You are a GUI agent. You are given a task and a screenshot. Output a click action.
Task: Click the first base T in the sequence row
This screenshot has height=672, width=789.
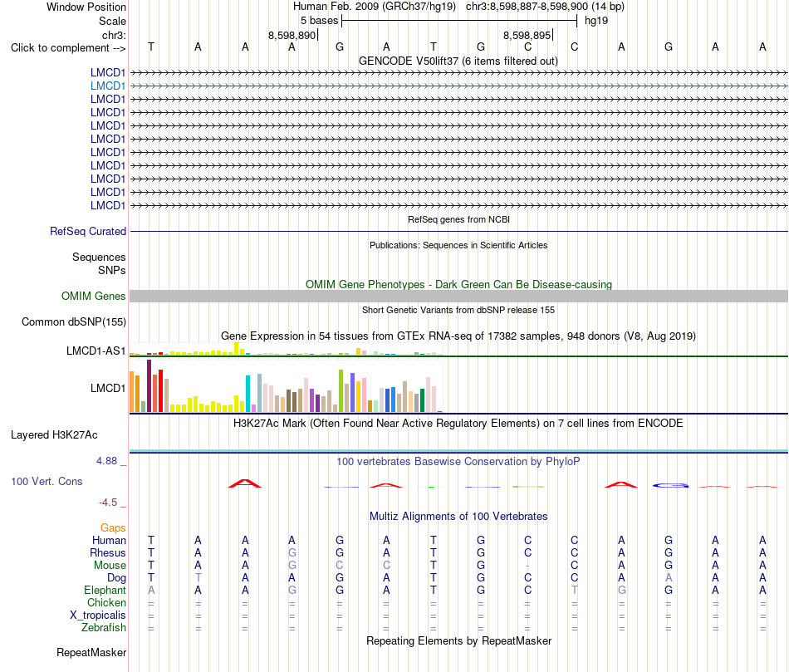pyautogui.click(x=151, y=47)
